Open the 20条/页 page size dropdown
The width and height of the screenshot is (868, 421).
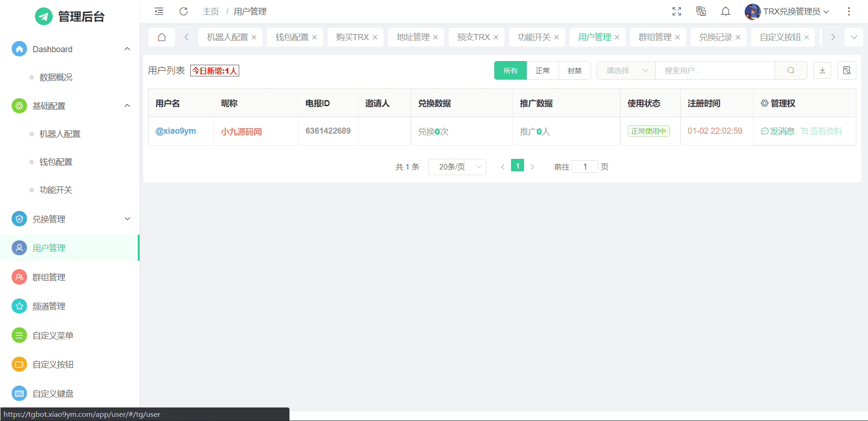(457, 167)
